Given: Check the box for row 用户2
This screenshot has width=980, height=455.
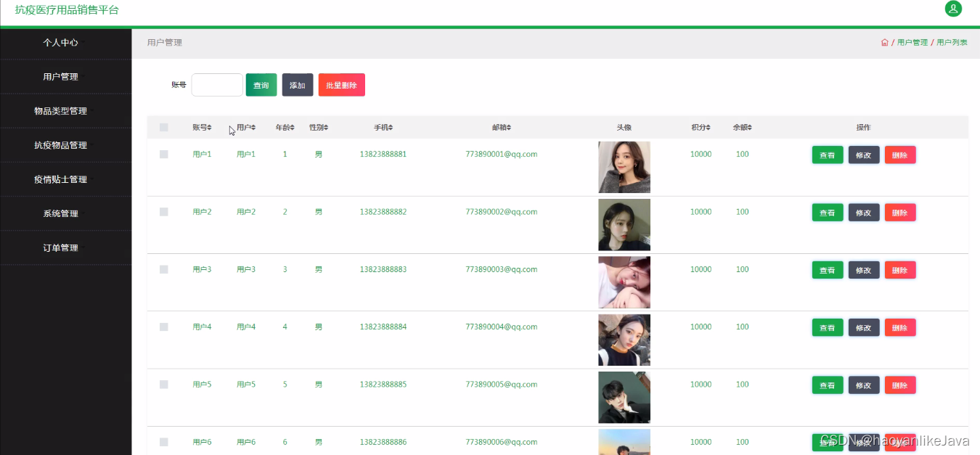Looking at the screenshot, I should tap(164, 212).
